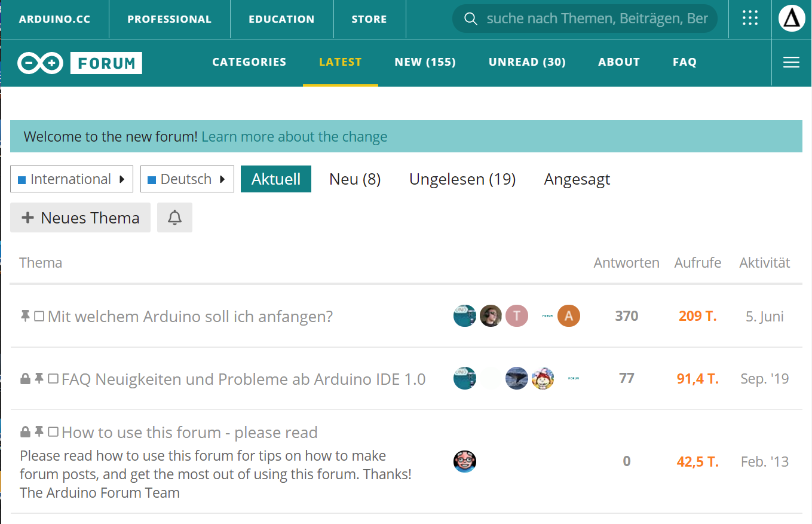
Task: Click orange avatar with letter A
Action: tap(569, 316)
